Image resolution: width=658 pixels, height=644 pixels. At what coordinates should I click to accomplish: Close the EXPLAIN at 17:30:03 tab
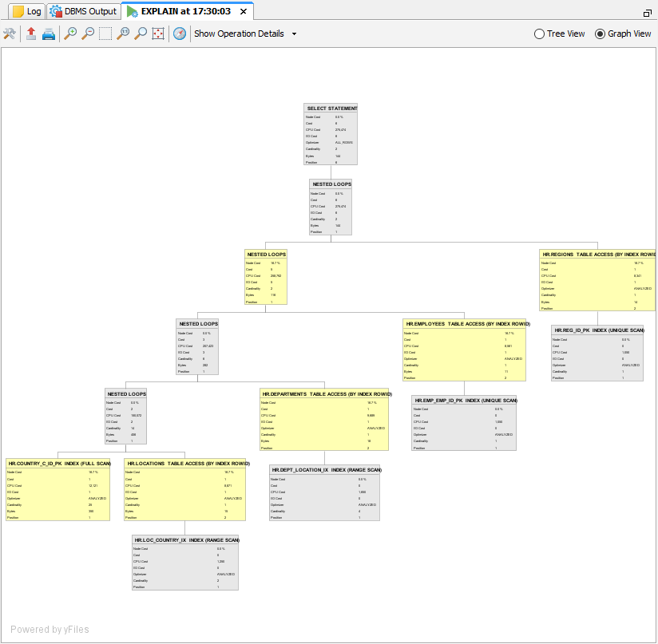(244, 11)
